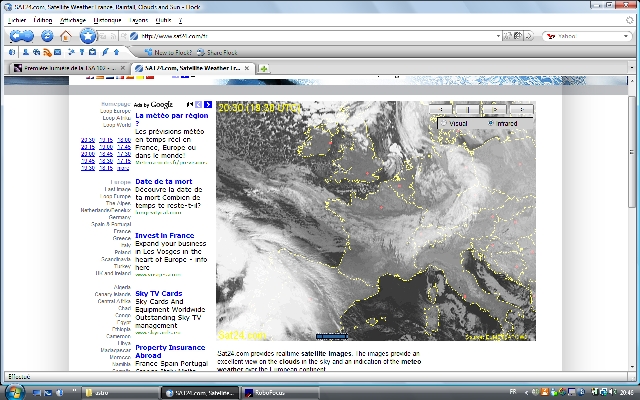Open the Spain & Portugal region link
640x400 pixels.
(x=111, y=224)
